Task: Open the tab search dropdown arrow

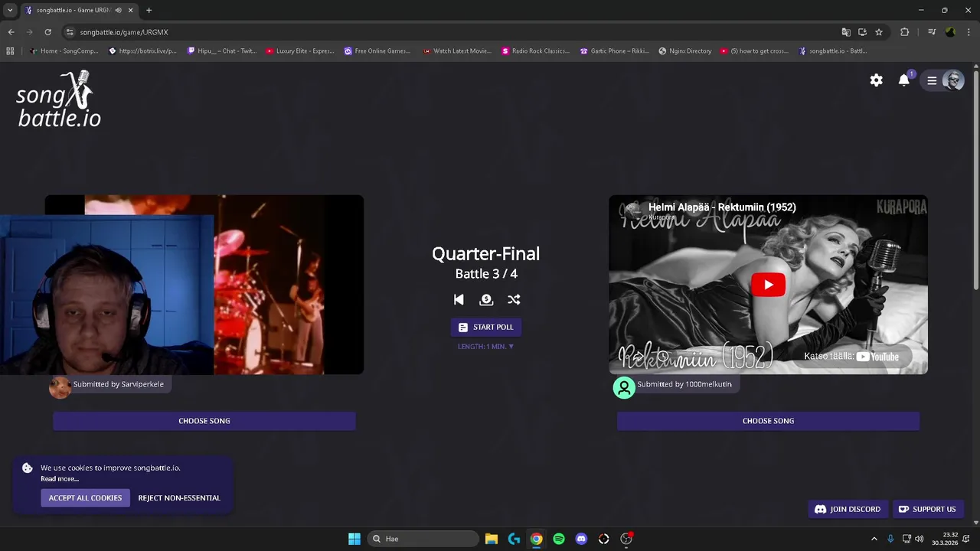Action: [10, 10]
